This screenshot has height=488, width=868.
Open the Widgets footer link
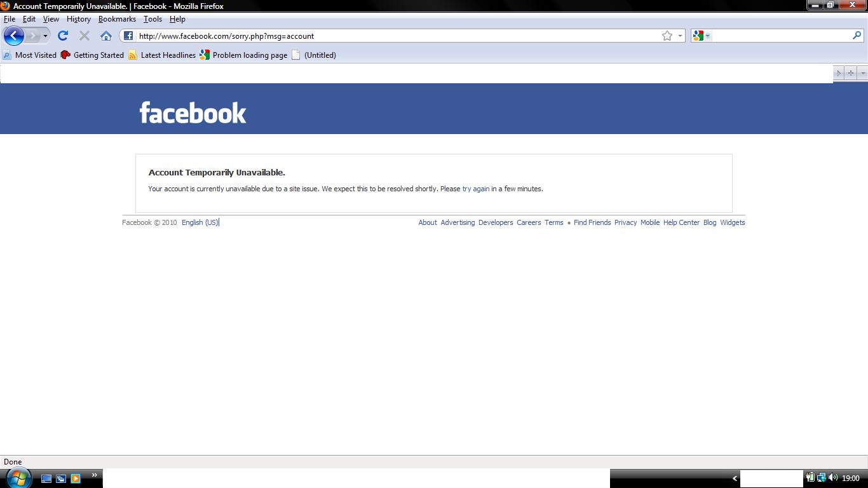[x=733, y=222]
